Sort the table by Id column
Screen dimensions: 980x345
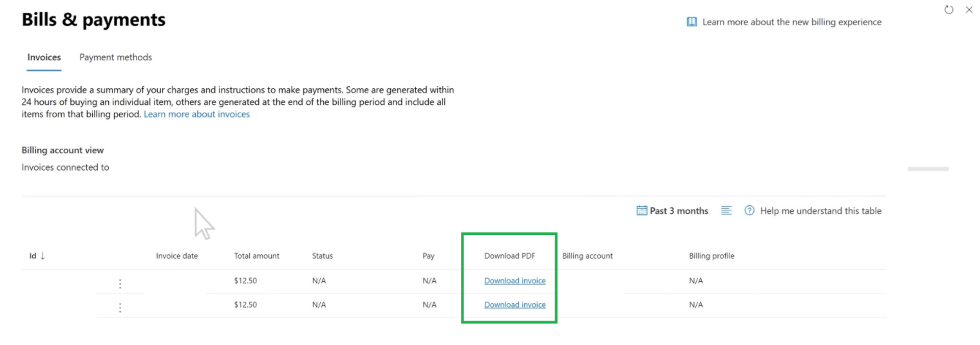[37, 256]
